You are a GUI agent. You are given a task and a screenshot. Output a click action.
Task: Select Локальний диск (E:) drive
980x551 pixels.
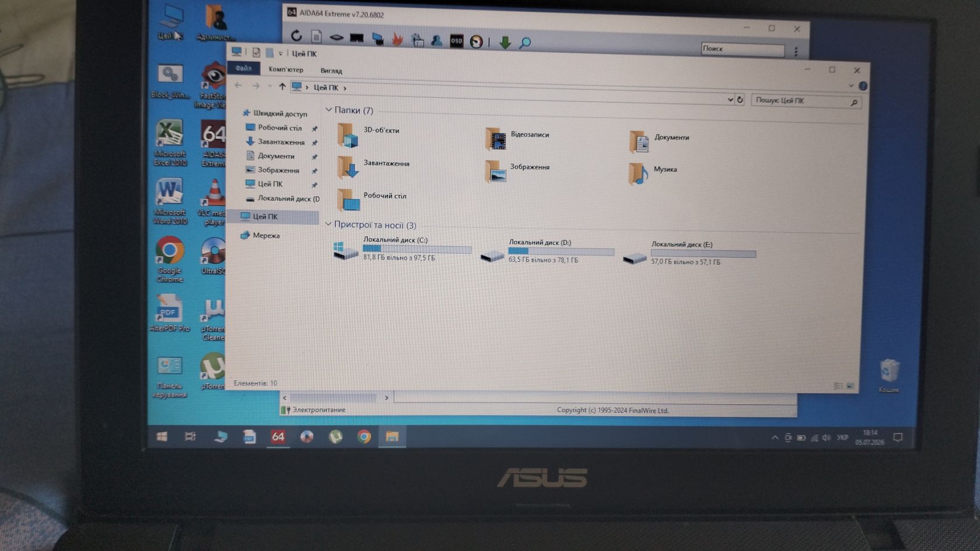click(689, 254)
